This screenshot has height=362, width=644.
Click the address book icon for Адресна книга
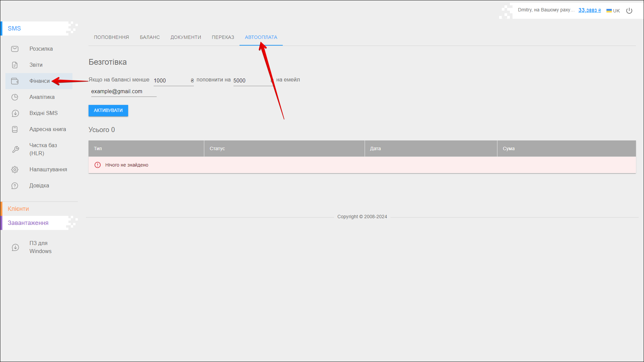[15, 129]
